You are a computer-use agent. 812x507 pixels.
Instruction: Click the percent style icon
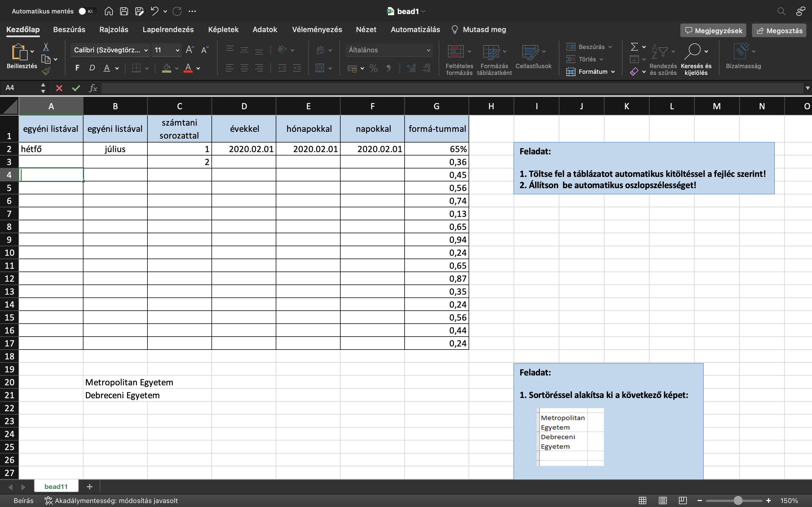pos(373,68)
